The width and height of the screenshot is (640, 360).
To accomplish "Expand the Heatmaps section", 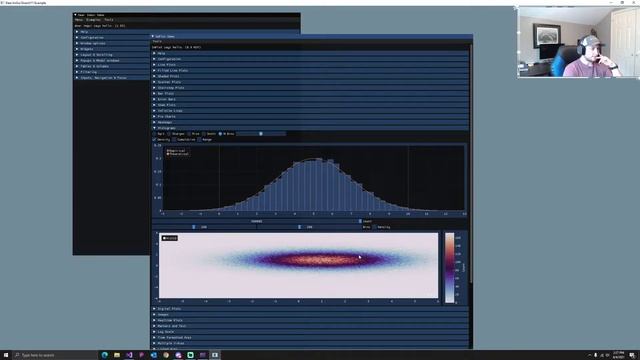I will tap(311, 122).
